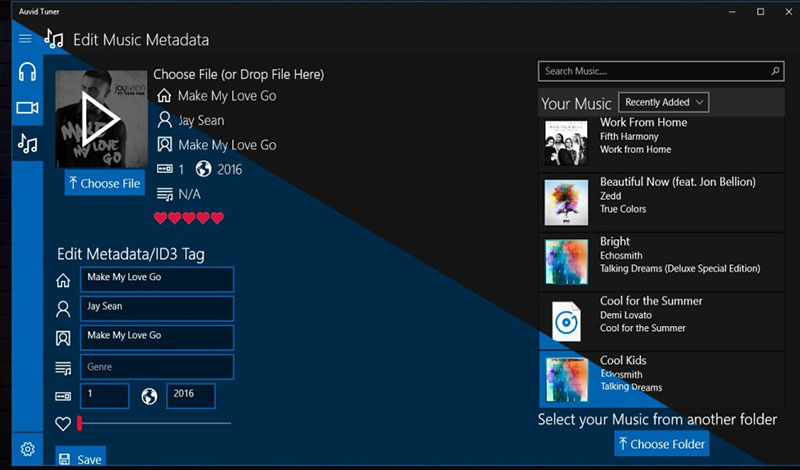Focus the Genre input field

point(158,367)
